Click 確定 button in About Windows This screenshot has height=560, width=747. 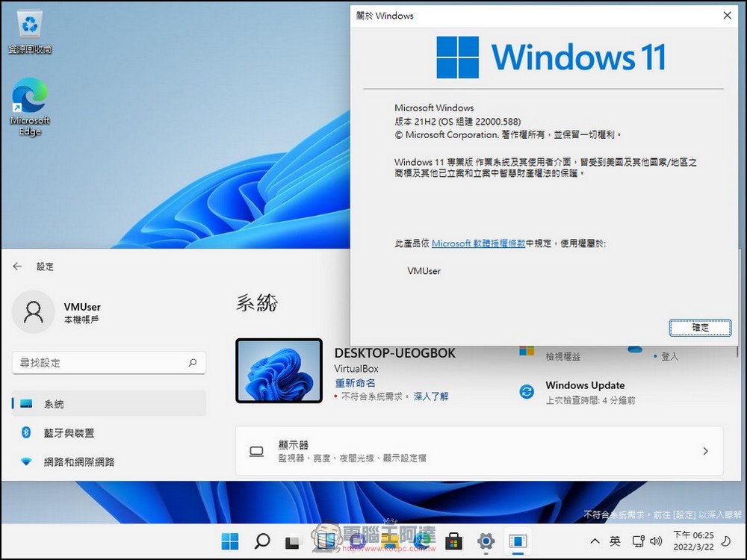[x=700, y=327]
